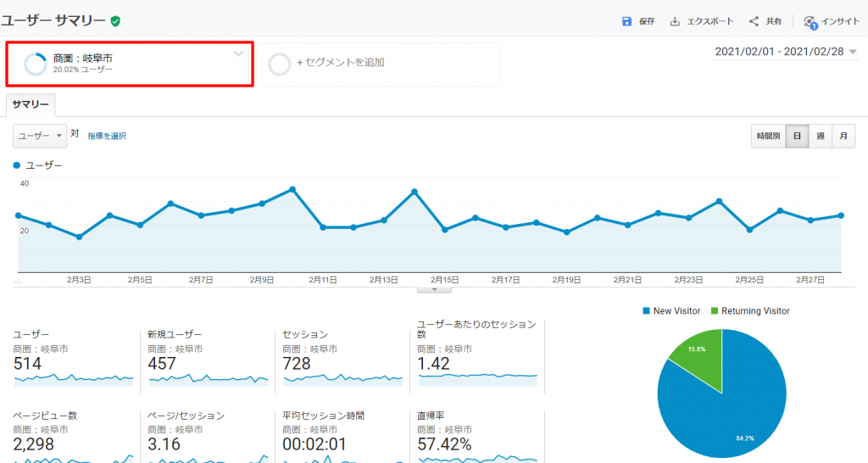The image size is (868, 463).
Task: Click the sessions per user value 1.42
Action: pyautogui.click(x=433, y=364)
